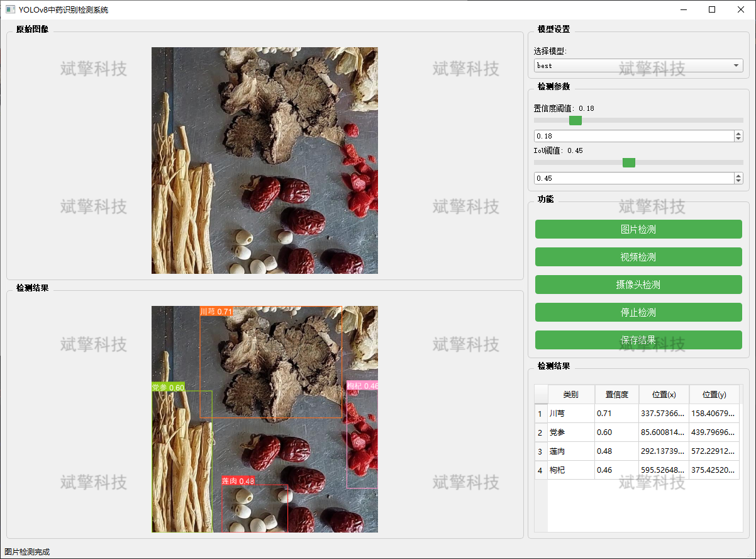This screenshot has width=756, height=559.
Task: Save results with 保存结果 button
Action: [x=638, y=340]
